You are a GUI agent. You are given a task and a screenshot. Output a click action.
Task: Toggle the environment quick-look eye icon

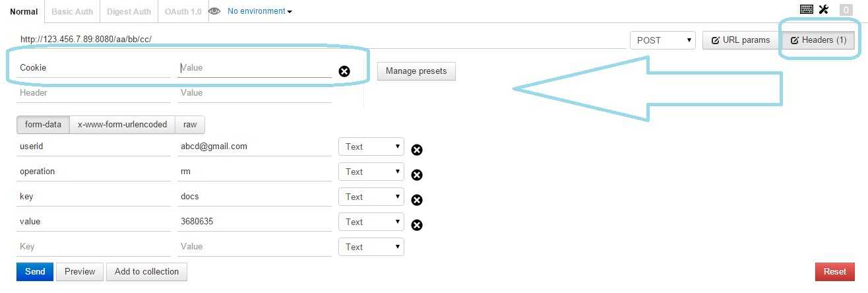[214, 11]
